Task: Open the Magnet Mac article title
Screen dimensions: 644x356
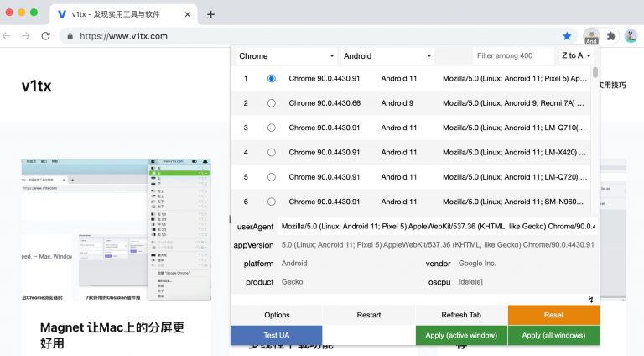Action: (x=112, y=335)
